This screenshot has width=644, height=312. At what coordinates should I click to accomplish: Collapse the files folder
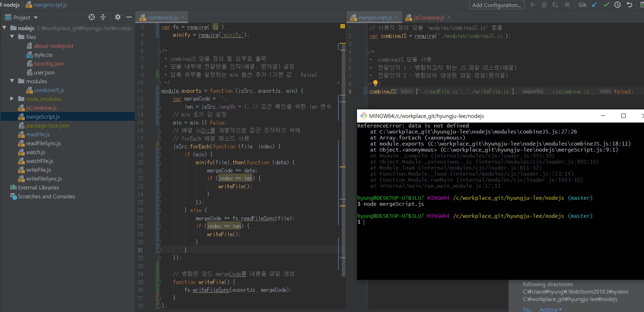pos(12,37)
